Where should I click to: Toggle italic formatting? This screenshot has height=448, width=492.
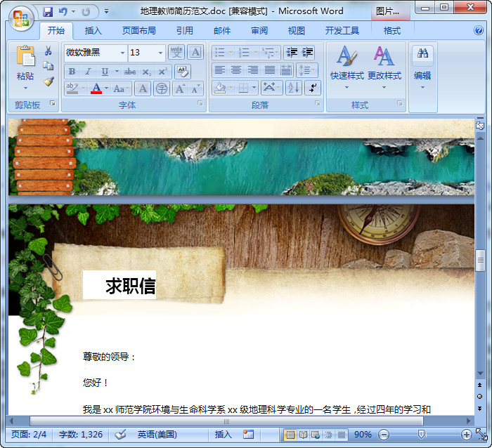(88, 72)
